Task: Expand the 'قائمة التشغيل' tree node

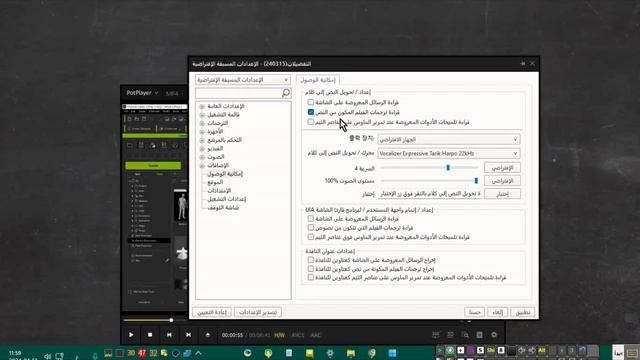Action: [x=202, y=115]
